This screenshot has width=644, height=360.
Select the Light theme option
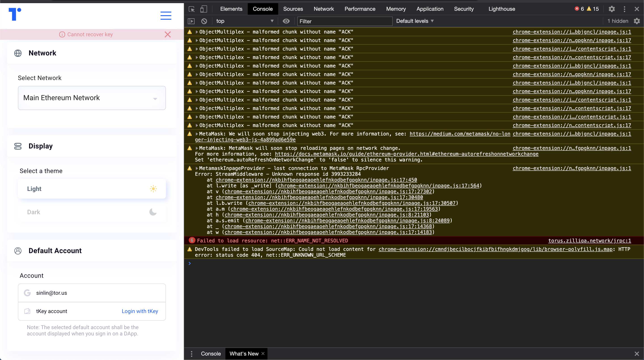pos(92,189)
